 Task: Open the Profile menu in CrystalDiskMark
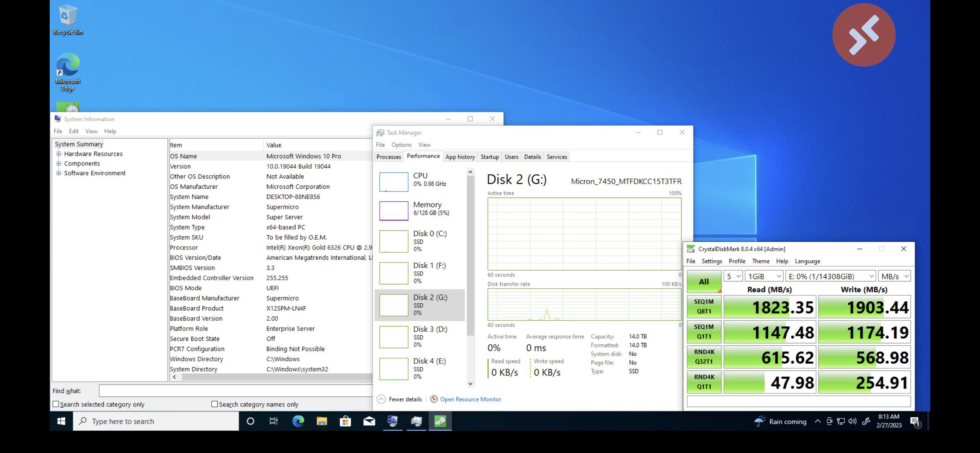[737, 261]
